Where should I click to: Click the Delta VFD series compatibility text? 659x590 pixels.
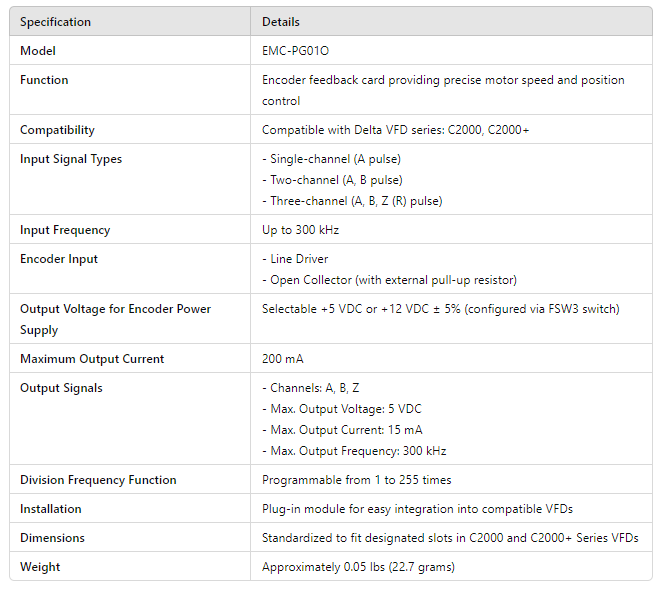tap(395, 130)
